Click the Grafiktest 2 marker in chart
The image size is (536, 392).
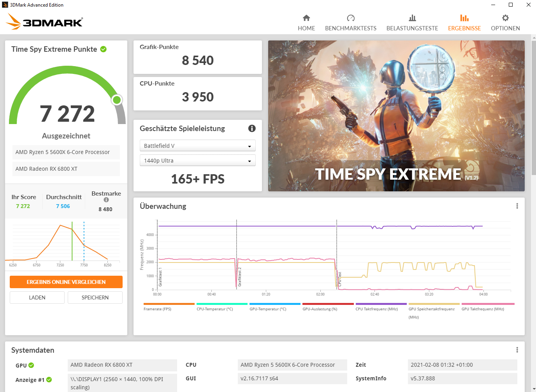pos(240,277)
